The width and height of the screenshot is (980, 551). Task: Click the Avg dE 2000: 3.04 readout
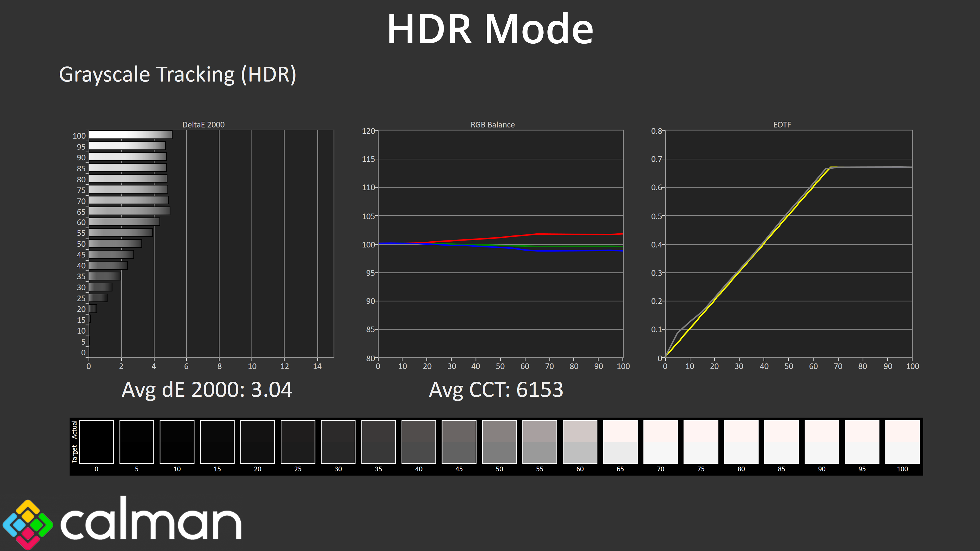pyautogui.click(x=206, y=390)
